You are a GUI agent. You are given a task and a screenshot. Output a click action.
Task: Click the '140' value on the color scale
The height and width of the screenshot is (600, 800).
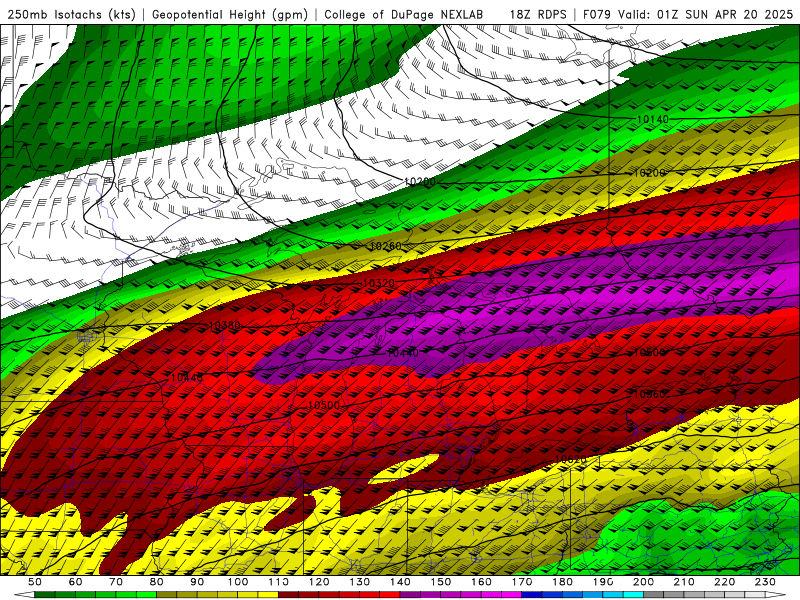[400, 582]
